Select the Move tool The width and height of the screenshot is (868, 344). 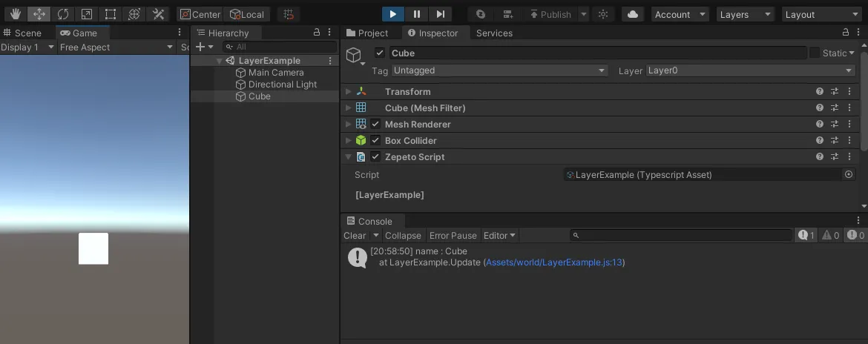(x=39, y=14)
